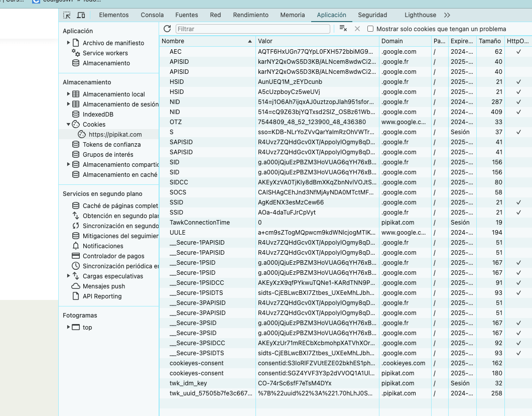Image resolution: width=532 pixels, height=416 pixels.
Task: Expand the top frame node
Action: [x=68, y=328]
